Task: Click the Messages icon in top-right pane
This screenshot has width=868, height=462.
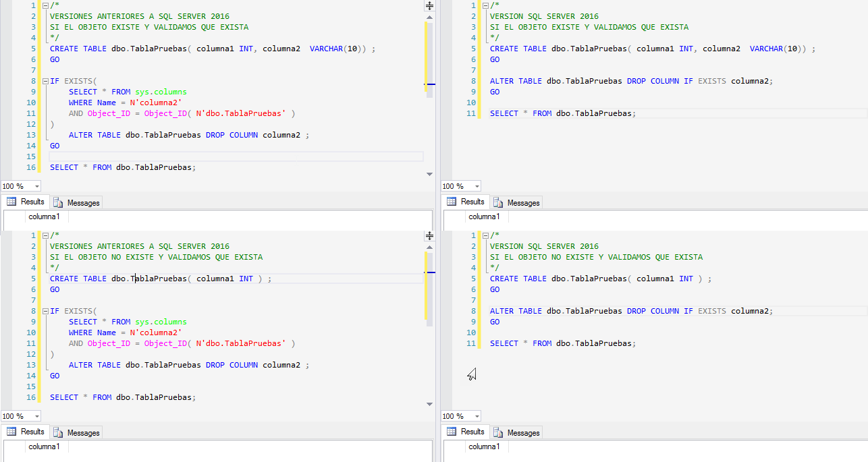Action: coord(499,201)
